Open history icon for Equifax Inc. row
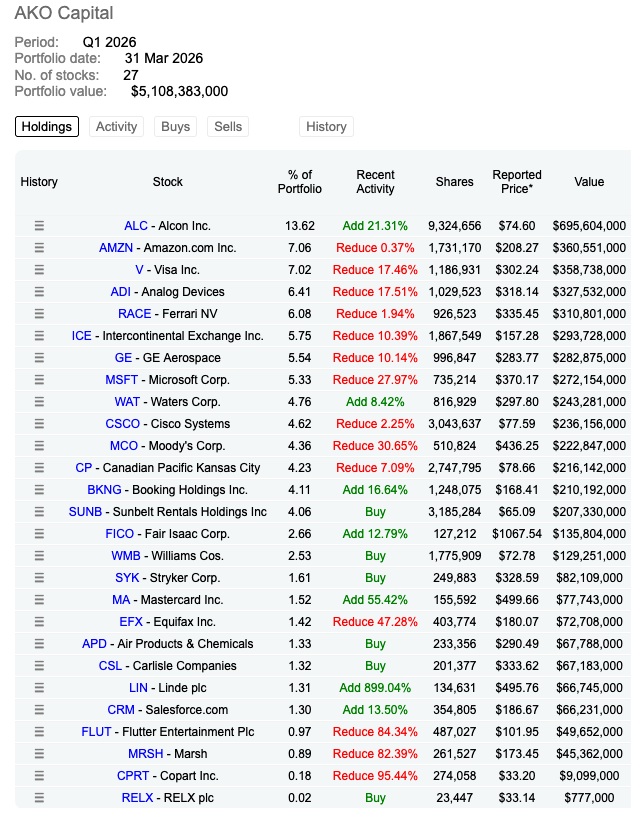Screen dimensions: 644x825 (39, 622)
